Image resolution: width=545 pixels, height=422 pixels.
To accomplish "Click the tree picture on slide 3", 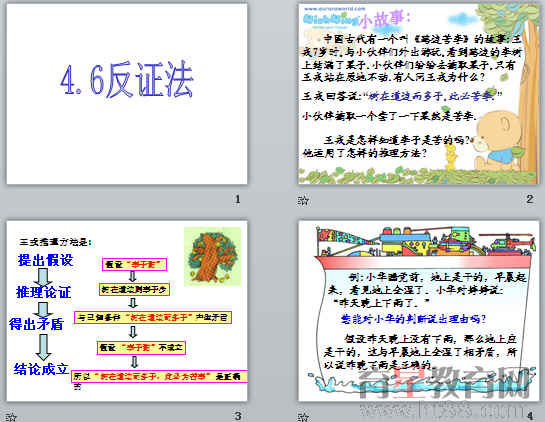I will pyautogui.click(x=212, y=257).
